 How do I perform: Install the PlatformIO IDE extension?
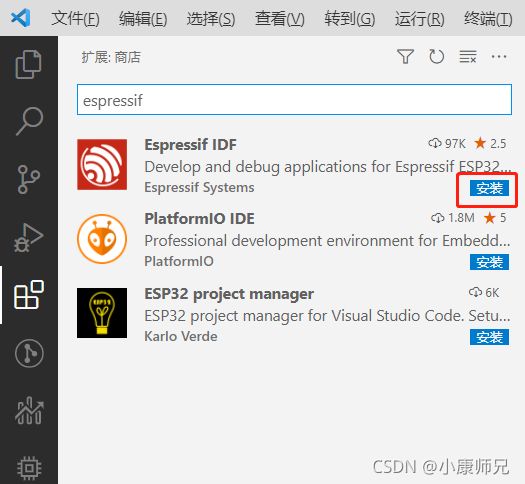(x=489, y=262)
